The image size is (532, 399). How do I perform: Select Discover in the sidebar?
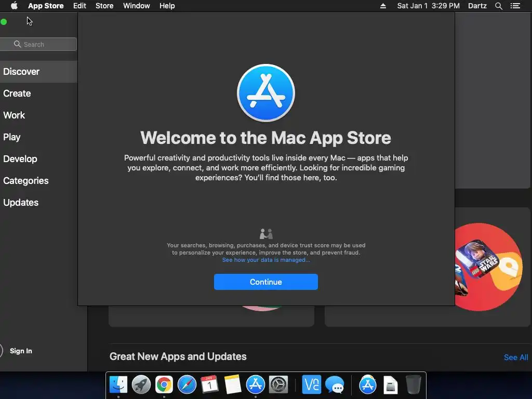38,72
